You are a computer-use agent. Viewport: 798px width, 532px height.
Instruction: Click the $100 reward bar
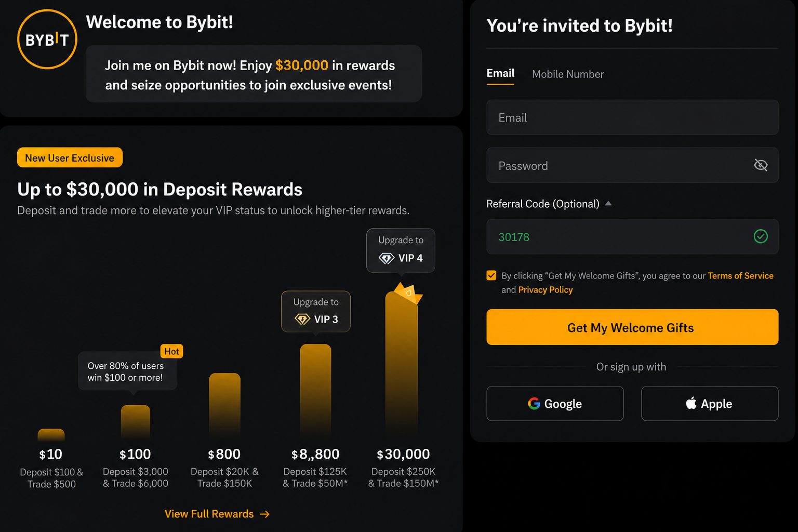[x=136, y=423]
